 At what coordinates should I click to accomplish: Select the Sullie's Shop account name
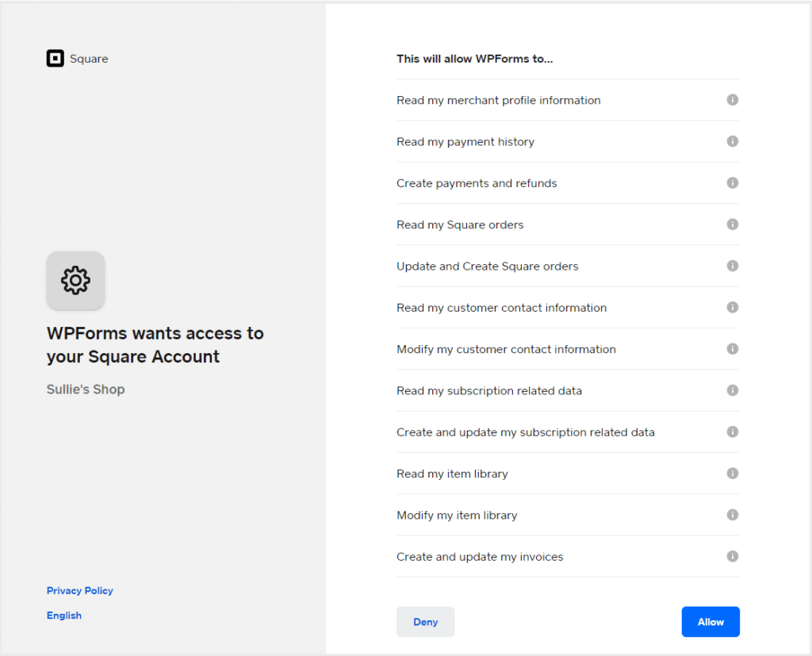click(x=85, y=389)
